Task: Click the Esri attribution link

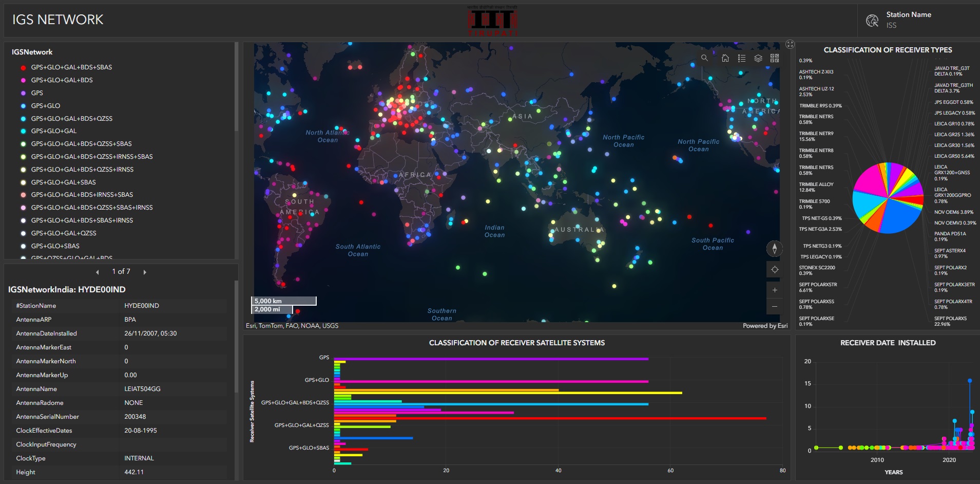Action: coord(292,326)
